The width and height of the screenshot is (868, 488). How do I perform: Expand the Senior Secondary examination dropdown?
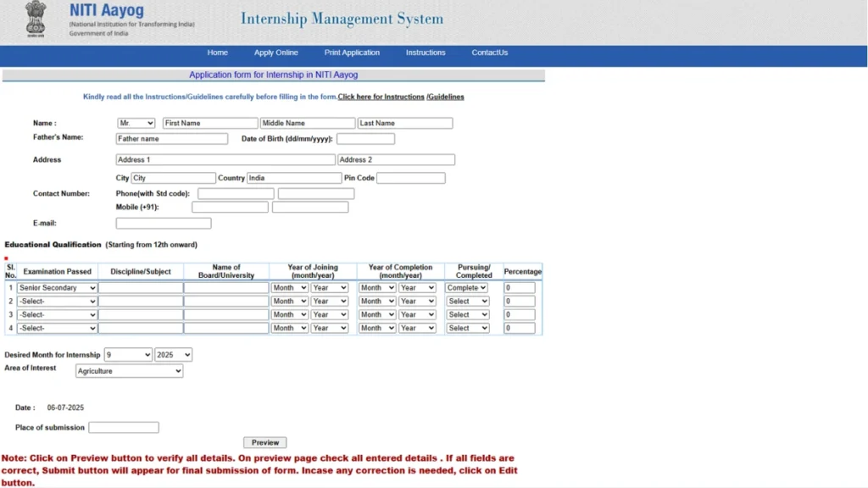[x=56, y=287]
